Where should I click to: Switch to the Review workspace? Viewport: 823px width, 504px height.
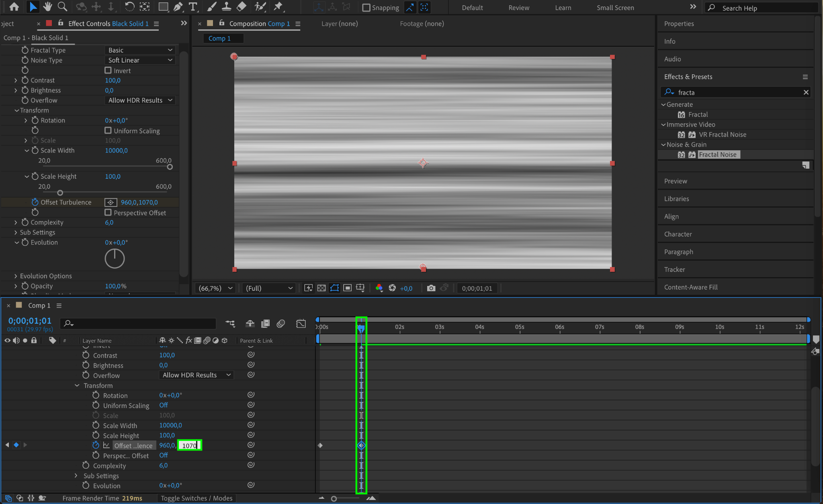518,8
